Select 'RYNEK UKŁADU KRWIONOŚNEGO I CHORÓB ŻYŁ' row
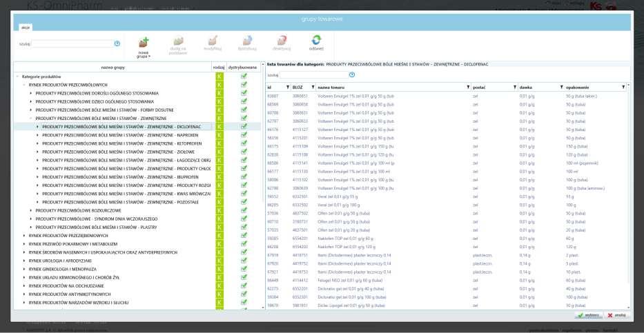The width and height of the screenshot is (644, 333). 74,278
